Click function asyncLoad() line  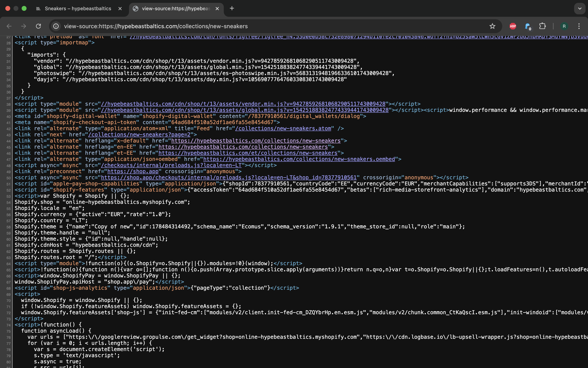point(56,331)
